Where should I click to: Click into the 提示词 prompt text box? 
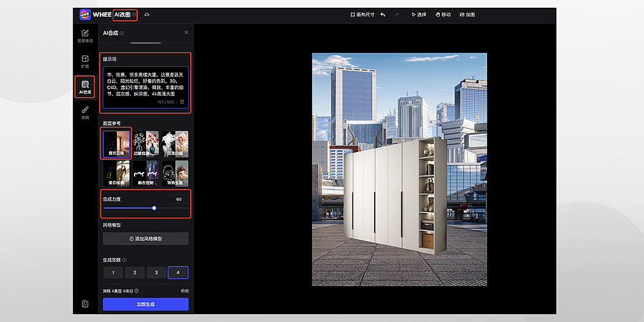(x=146, y=88)
